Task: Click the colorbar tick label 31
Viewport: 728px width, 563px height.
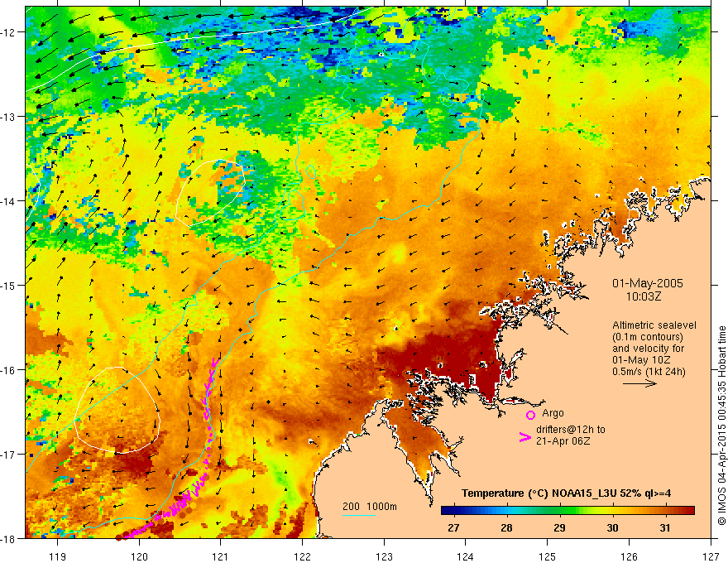Action: point(665,527)
